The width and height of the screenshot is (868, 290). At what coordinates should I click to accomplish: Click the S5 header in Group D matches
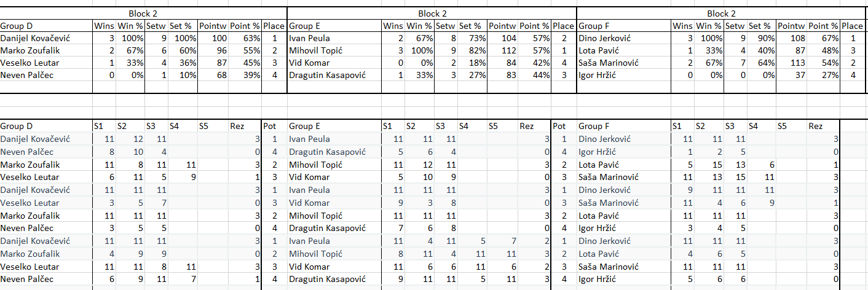tap(204, 127)
